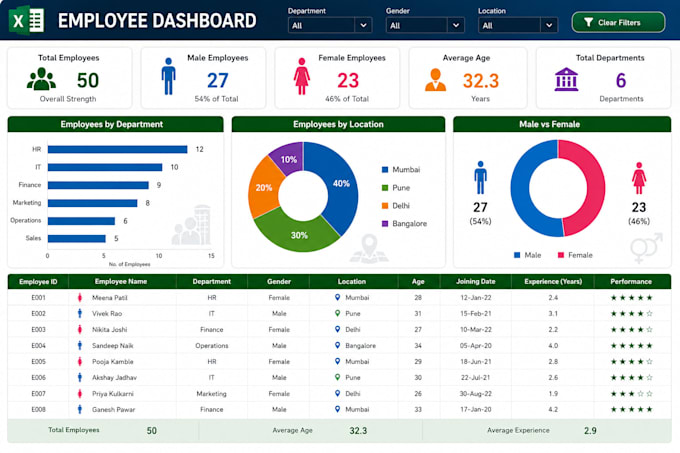This screenshot has height=453, width=680.
Task: Click the location pin in row E001
Action: point(337,297)
